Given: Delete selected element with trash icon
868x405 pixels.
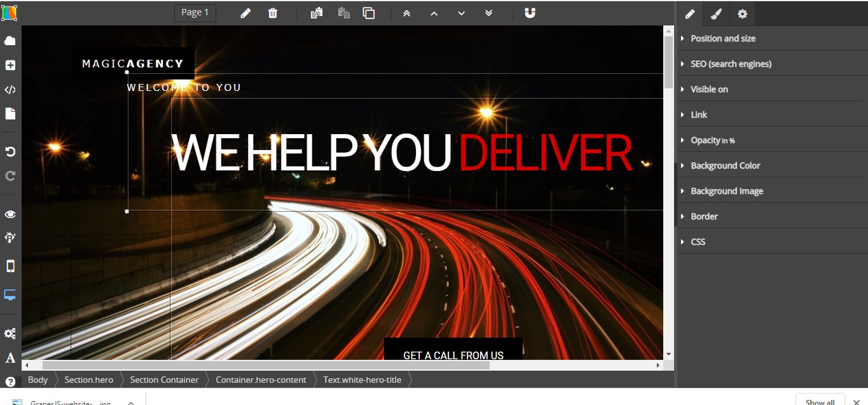Looking at the screenshot, I should click(x=273, y=13).
